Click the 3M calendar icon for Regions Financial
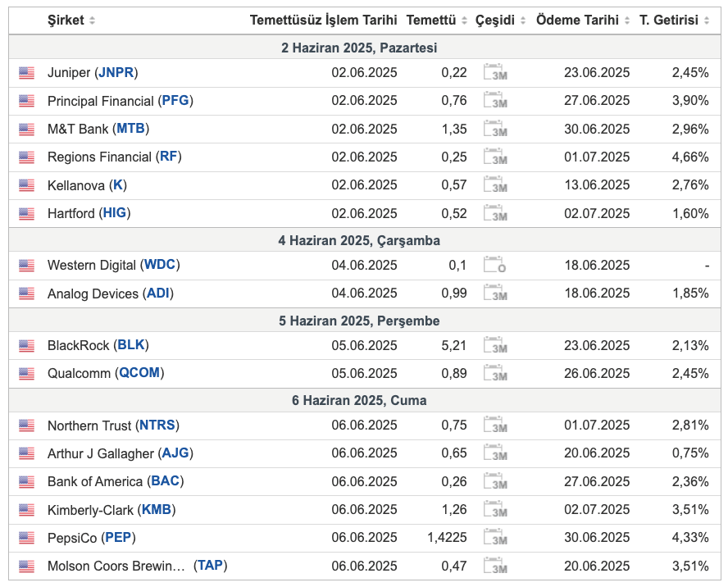This screenshot has width=728, height=587. tap(495, 157)
